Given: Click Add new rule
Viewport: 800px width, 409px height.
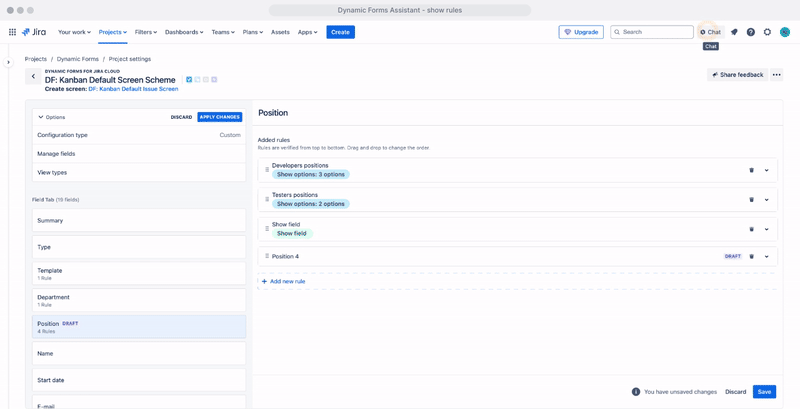Looking at the screenshot, I should tap(283, 282).
